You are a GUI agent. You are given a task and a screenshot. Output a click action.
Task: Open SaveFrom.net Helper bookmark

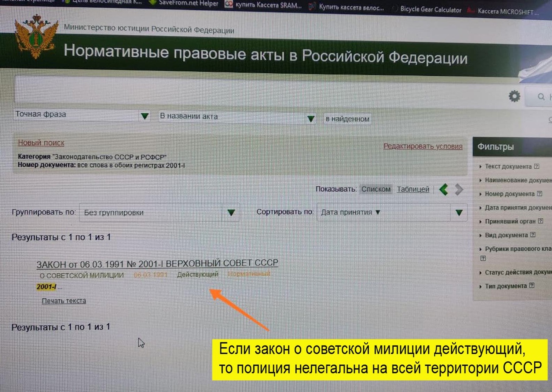pos(183,3)
